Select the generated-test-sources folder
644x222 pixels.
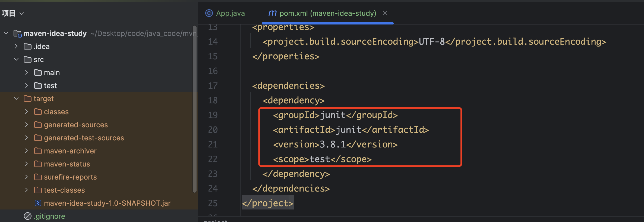coord(84,138)
